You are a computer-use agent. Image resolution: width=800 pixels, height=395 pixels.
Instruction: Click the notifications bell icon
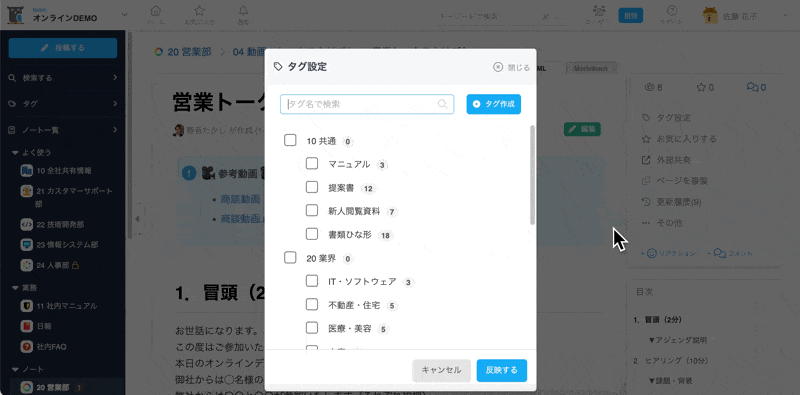pyautogui.click(x=243, y=11)
